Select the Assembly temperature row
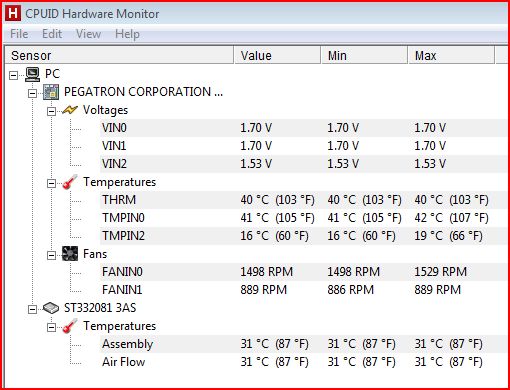Image resolution: width=510 pixels, height=390 pixels. [303, 344]
